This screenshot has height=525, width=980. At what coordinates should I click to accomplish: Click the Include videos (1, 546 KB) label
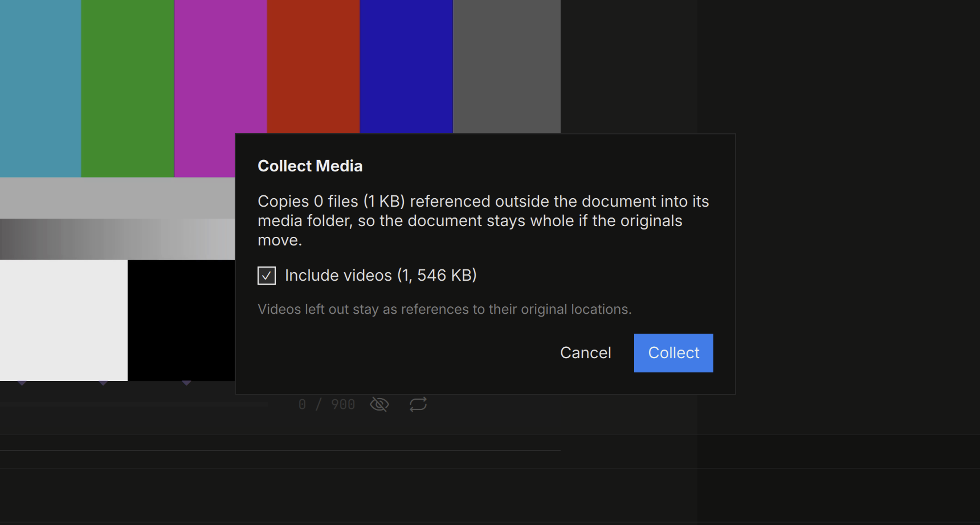[x=381, y=276]
